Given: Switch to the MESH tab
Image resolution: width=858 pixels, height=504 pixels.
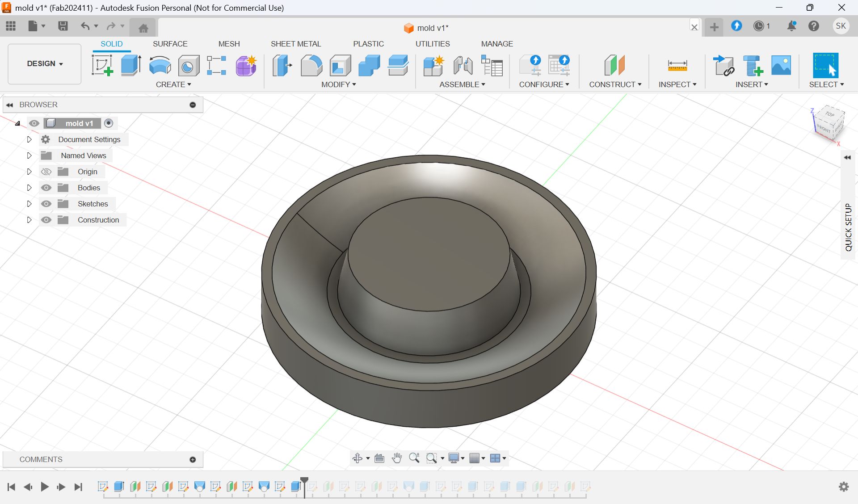Looking at the screenshot, I should tap(229, 44).
